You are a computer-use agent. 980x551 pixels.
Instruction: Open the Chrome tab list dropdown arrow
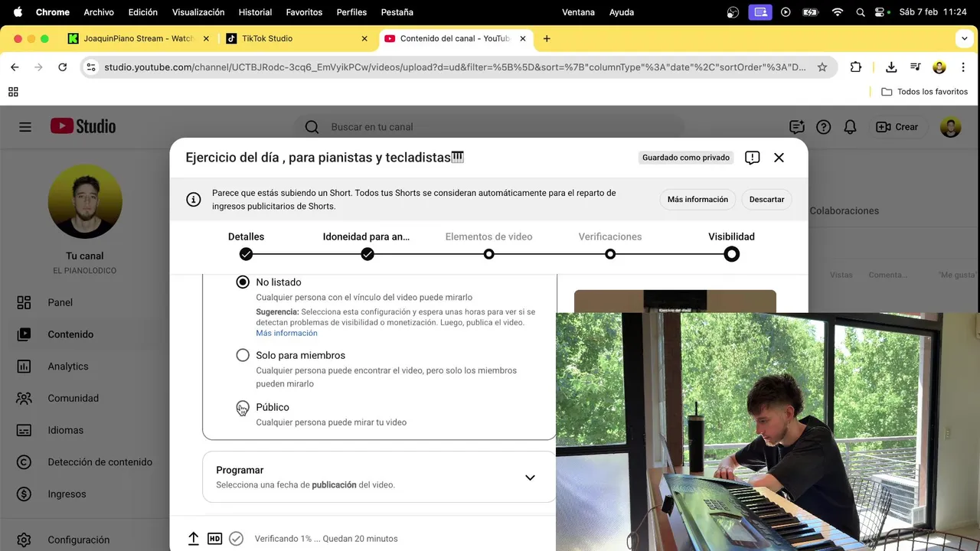coord(964,38)
